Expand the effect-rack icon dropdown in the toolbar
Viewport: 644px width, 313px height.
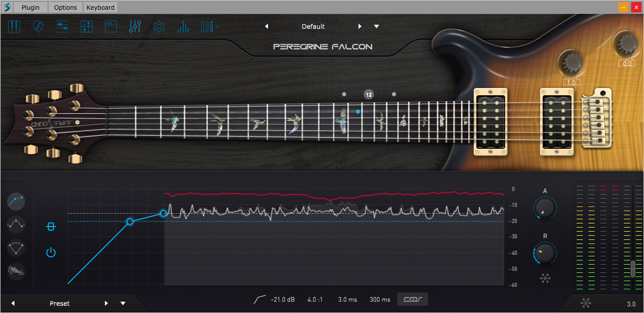pyautogui.click(x=209, y=26)
